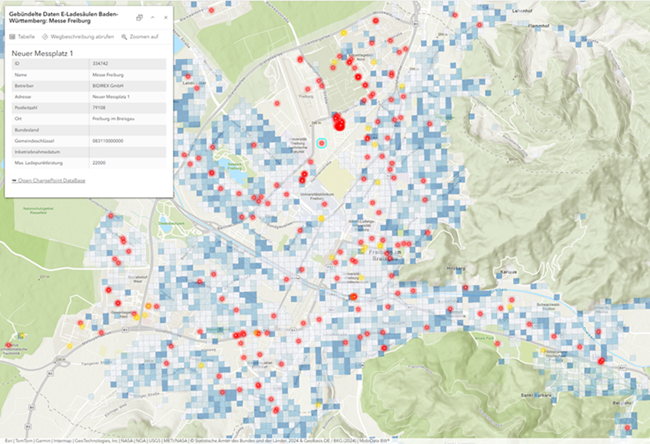Select the Gemeindeschlüssel value 083110000000
Image resolution: width=650 pixels, height=444 pixels.
click(x=108, y=141)
